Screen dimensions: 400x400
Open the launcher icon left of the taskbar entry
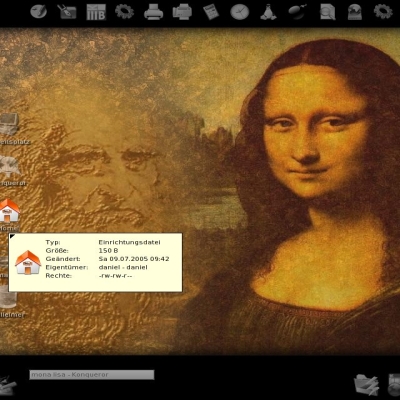point(8,385)
